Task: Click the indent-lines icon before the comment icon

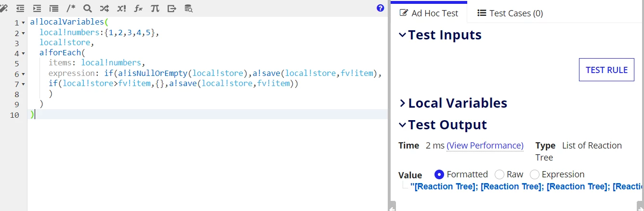Action: (53, 8)
